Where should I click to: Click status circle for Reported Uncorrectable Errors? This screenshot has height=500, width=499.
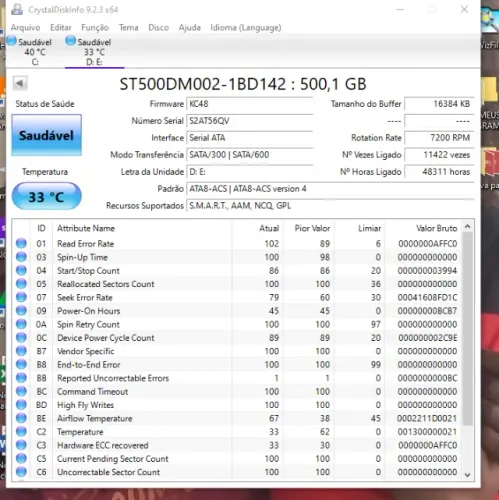[x=21, y=378]
